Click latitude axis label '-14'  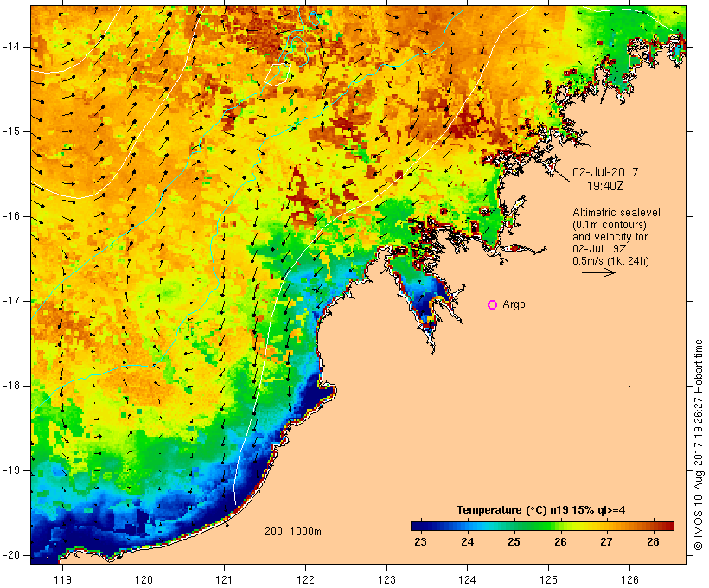click(11, 47)
